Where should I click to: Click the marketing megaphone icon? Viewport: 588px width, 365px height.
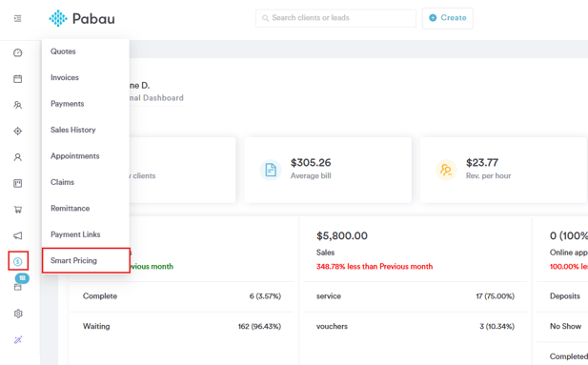(17, 235)
